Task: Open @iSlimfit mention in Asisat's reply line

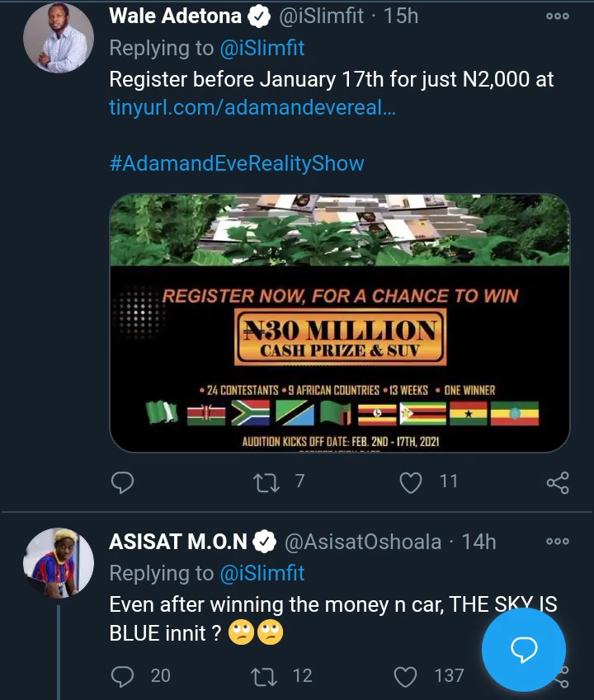Action: coord(261,572)
